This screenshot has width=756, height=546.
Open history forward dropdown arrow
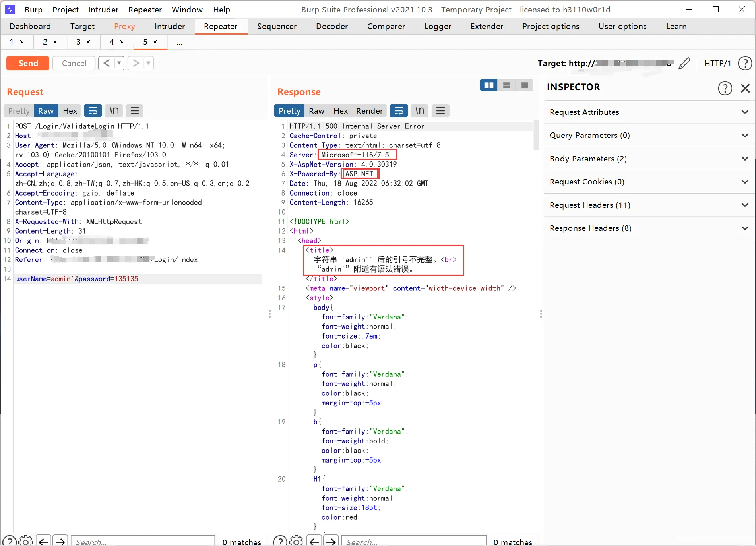pyautogui.click(x=148, y=63)
